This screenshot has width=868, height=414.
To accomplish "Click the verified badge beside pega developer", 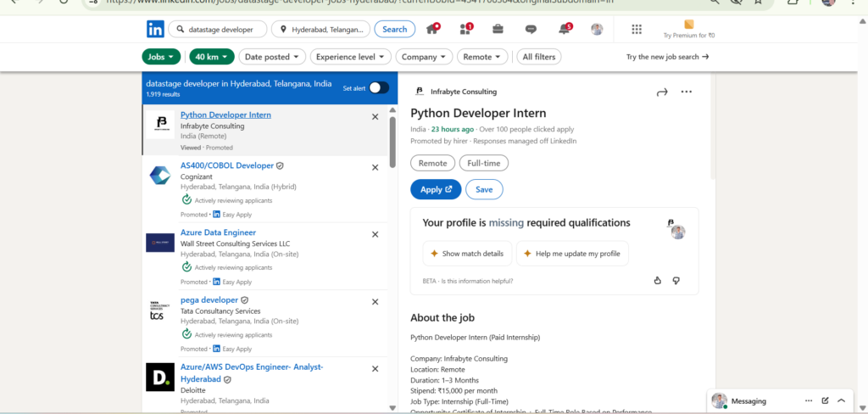I will click(245, 299).
